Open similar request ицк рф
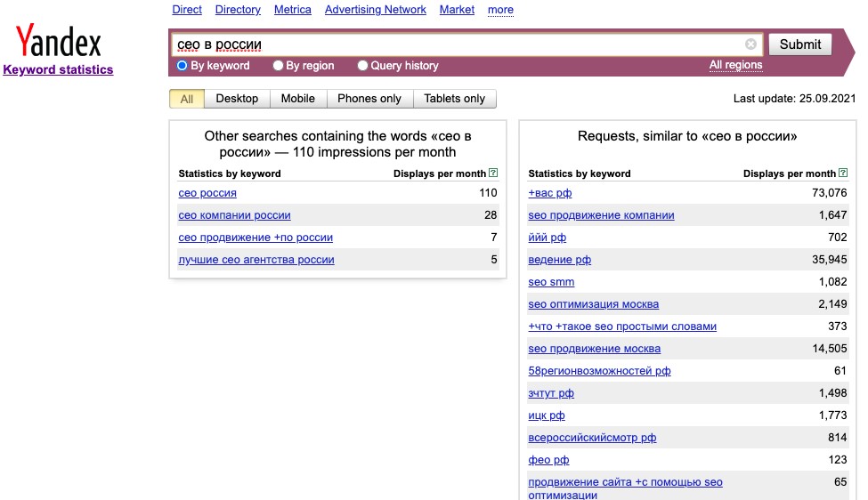868x500 pixels. [x=547, y=415]
